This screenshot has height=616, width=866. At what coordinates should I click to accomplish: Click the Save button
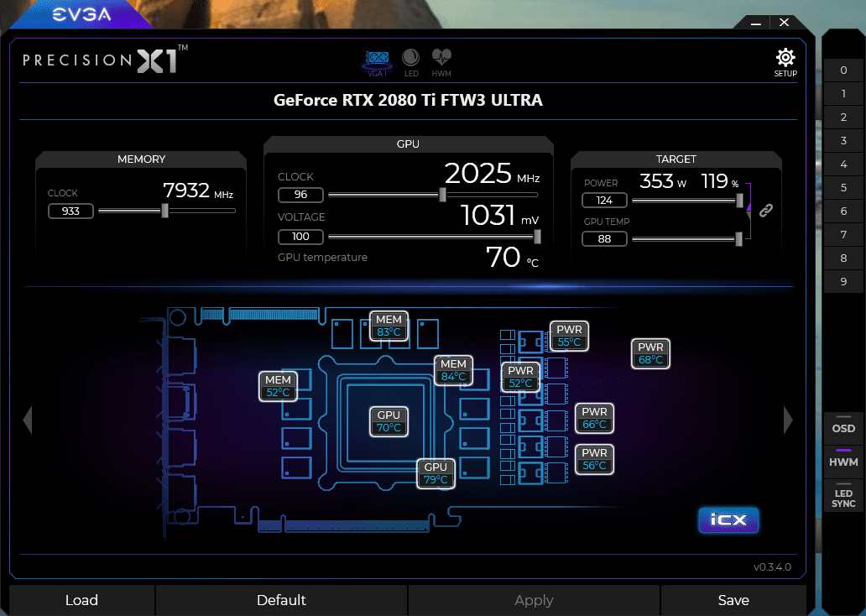coord(733,600)
